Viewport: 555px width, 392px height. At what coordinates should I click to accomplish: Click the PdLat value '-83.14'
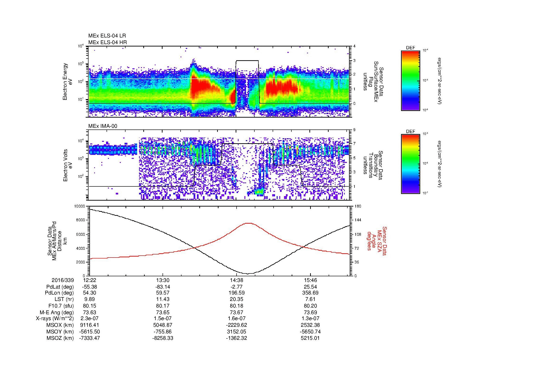coord(163,287)
